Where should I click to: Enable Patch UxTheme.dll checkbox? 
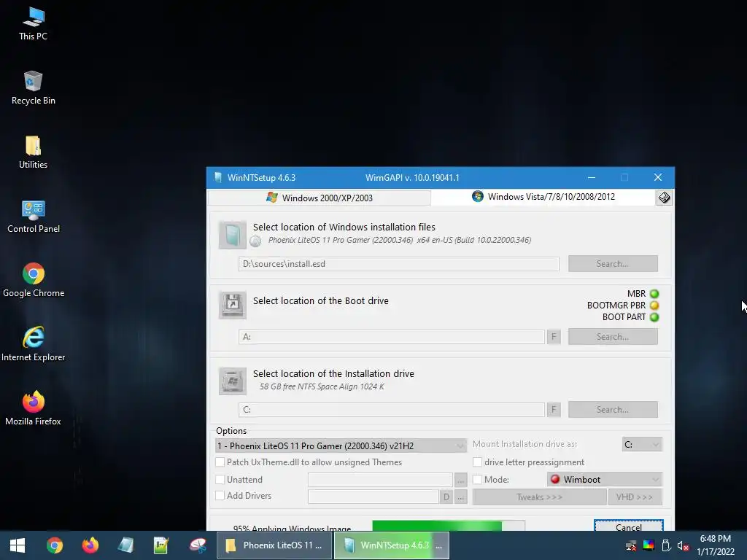tap(220, 462)
